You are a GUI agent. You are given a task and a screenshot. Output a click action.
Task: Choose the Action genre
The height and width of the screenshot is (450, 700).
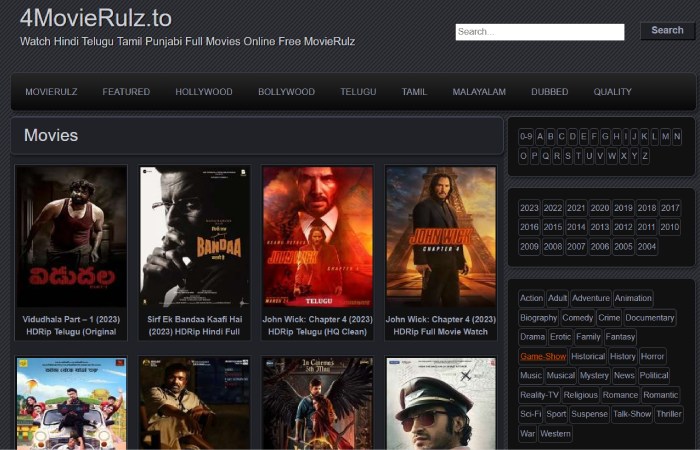tap(531, 298)
